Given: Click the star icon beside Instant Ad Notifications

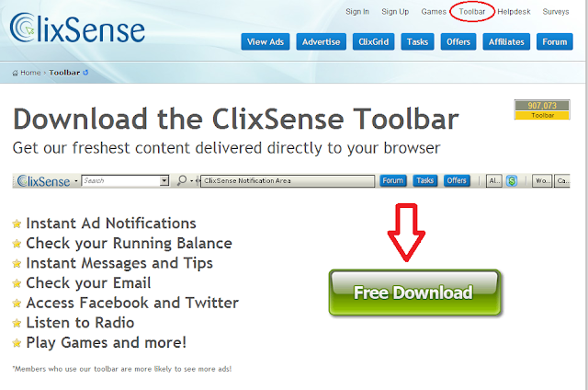Looking at the screenshot, I should pyautogui.click(x=17, y=224).
